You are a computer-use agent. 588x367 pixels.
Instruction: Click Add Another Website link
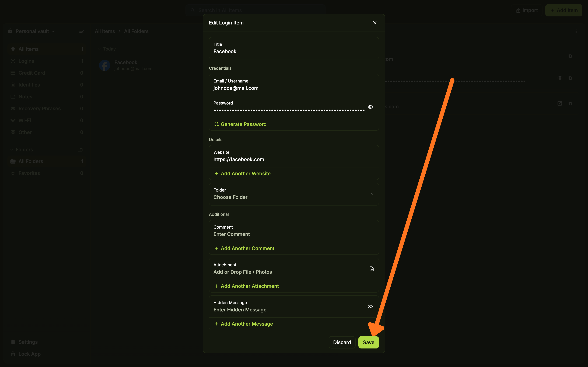(x=245, y=174)
